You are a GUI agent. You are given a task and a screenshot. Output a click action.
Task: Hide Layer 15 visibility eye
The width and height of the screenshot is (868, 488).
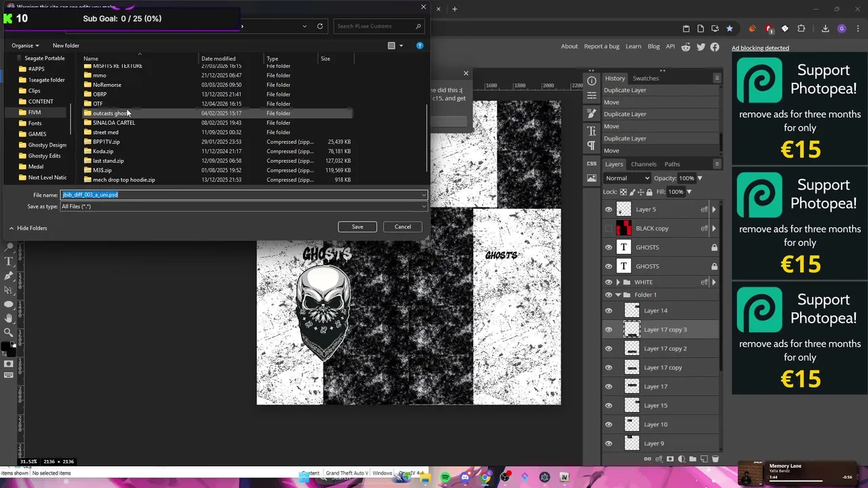point(608,405)
